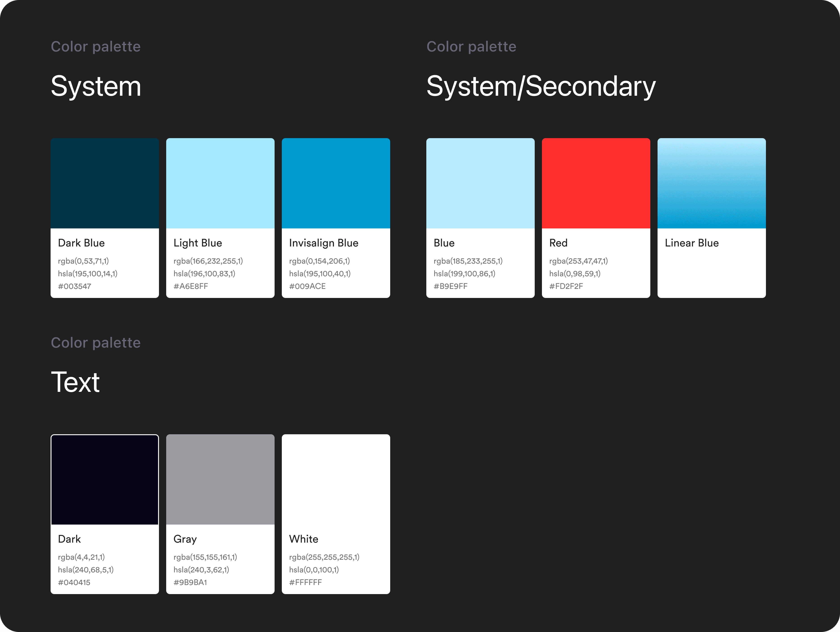Click the System heading
This screenshot has width=840, height=632.
tap(96, 86)
